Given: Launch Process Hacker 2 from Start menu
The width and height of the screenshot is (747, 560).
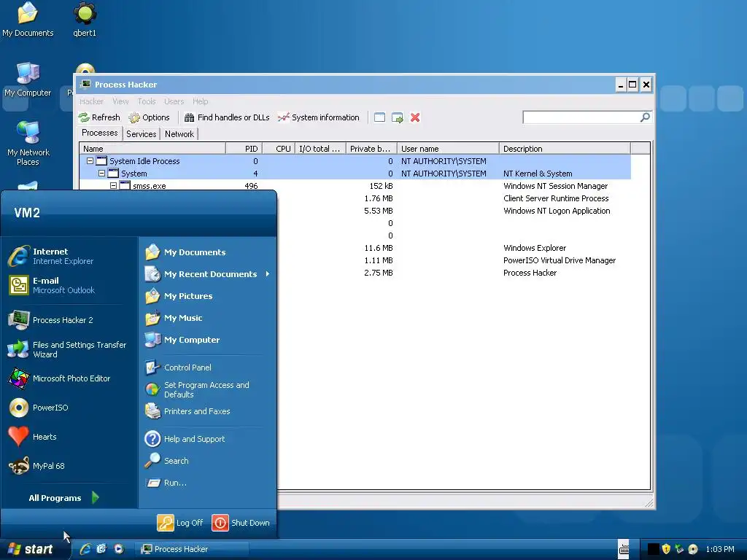Looking at the screenshot, I should [x=69, y=320].
